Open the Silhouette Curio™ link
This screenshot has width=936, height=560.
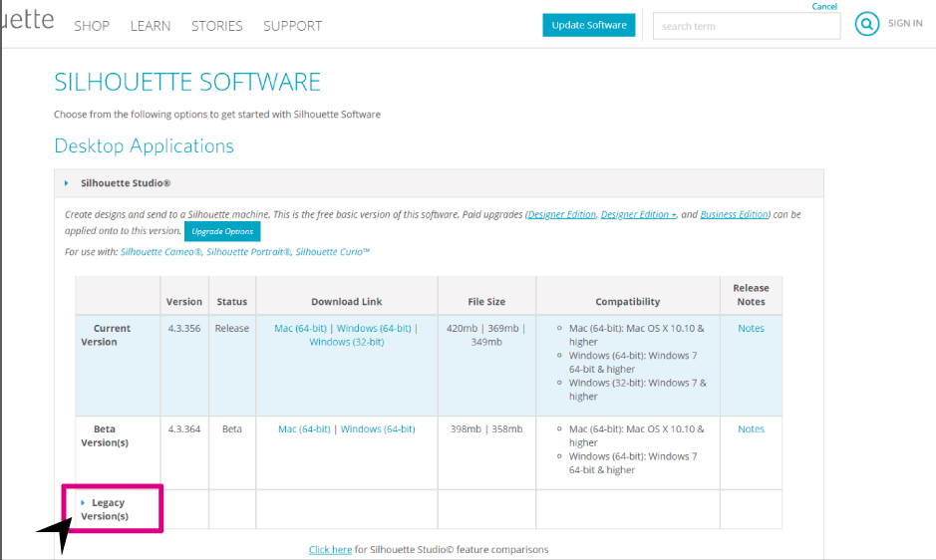(x=333, y=252)
